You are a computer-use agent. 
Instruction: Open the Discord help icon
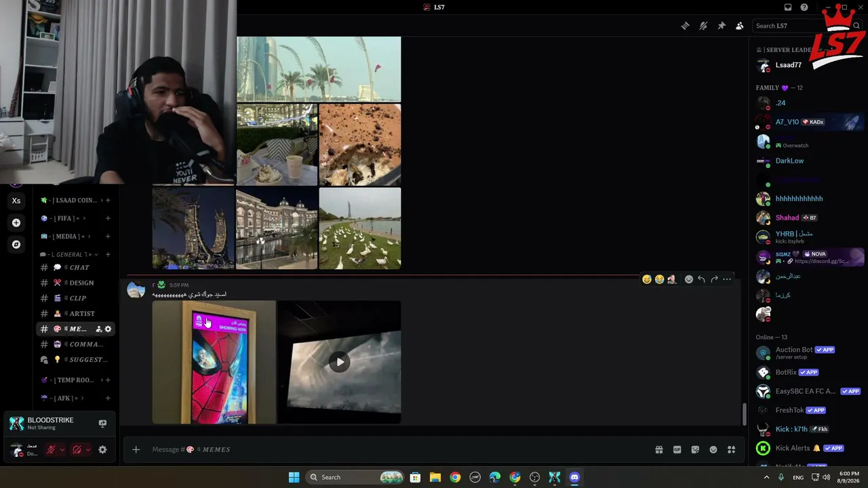coord(804,7)
